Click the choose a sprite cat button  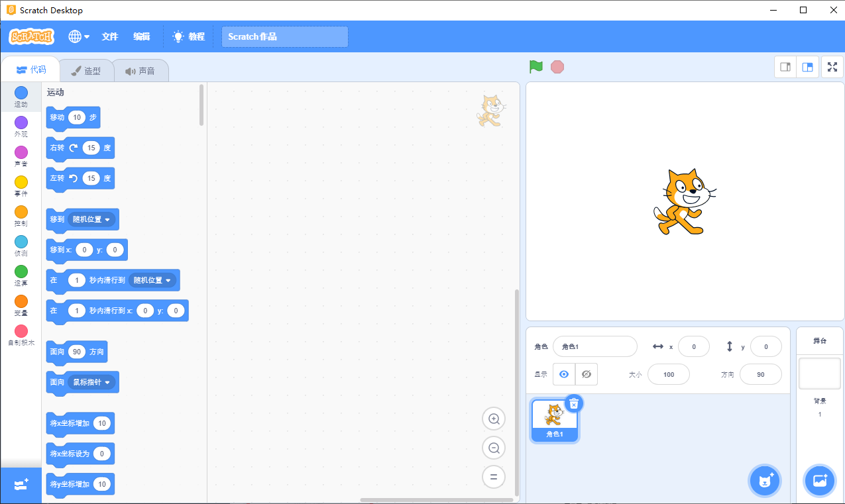click(765, 481)
